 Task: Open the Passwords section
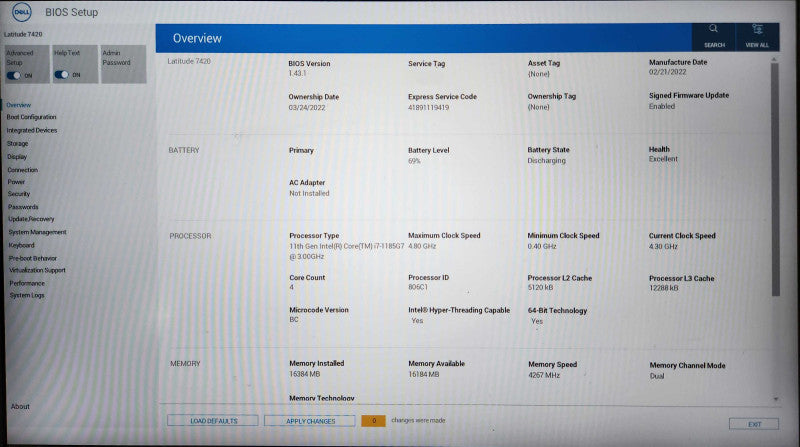23,207
